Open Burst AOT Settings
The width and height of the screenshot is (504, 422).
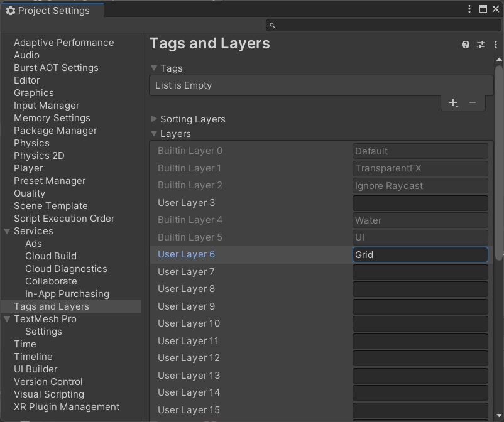(57, 68)
